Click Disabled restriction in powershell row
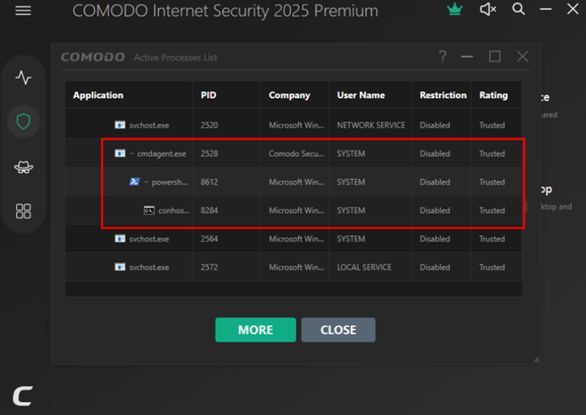This screenshot has height=415, width=586. point(435,182)
